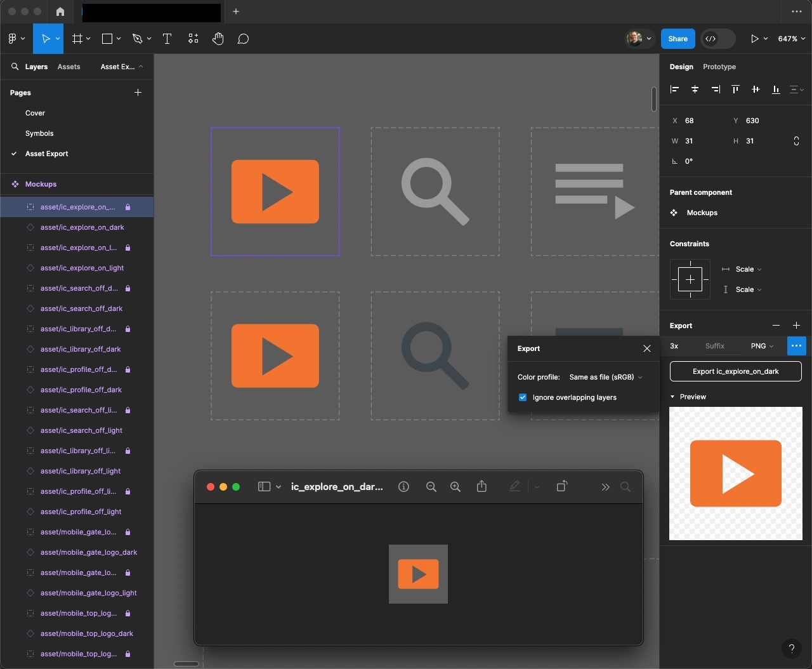The image size is (812, 669).
Task: Click Align bottom icon
Action: [776, 89]
